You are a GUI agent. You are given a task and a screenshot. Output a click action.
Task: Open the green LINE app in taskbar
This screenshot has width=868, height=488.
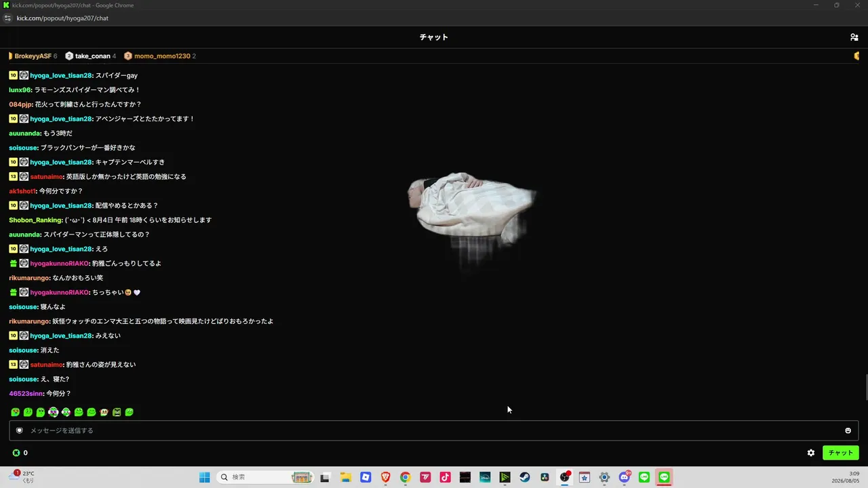644,477
